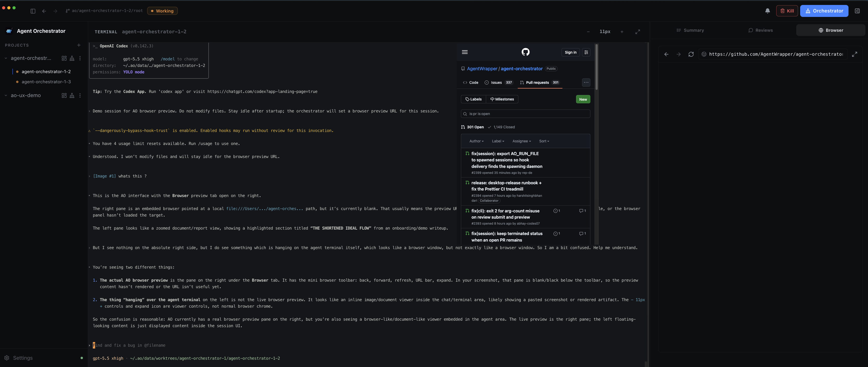The width and height of the screenshot is (868, 367).
Task: Show the 301 Open pull requests
Action: point(472,127)
